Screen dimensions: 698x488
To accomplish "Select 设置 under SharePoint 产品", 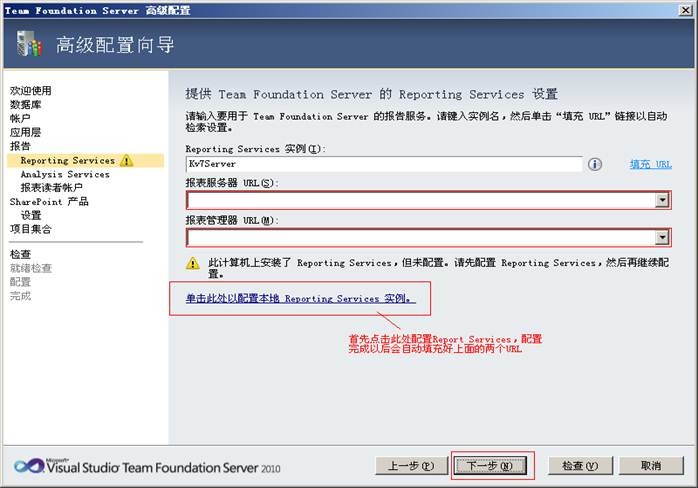I will click(x=31, y=216).
